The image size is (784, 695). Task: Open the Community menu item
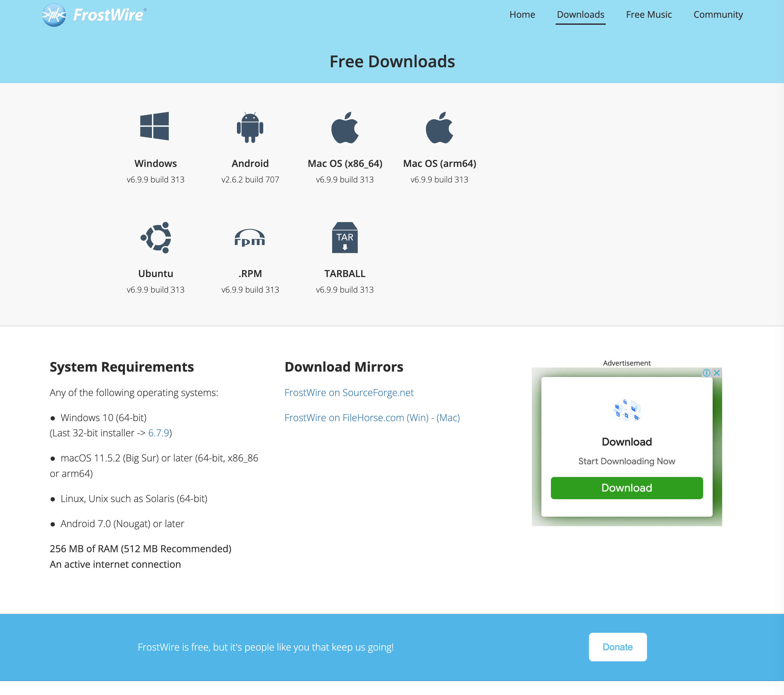[x=718, y=15]
